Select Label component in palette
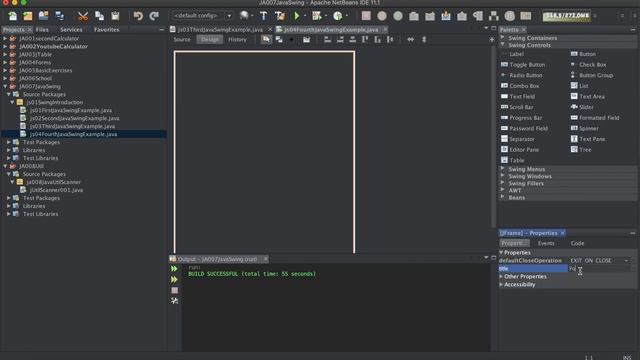 [512, 54]
